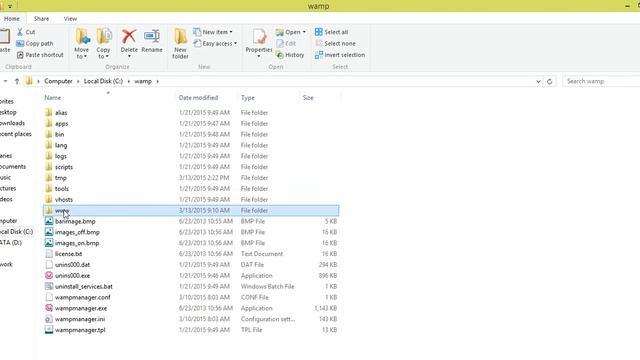Click Invert selection
The height and width of the screenshot is (360, 640).
340,55
